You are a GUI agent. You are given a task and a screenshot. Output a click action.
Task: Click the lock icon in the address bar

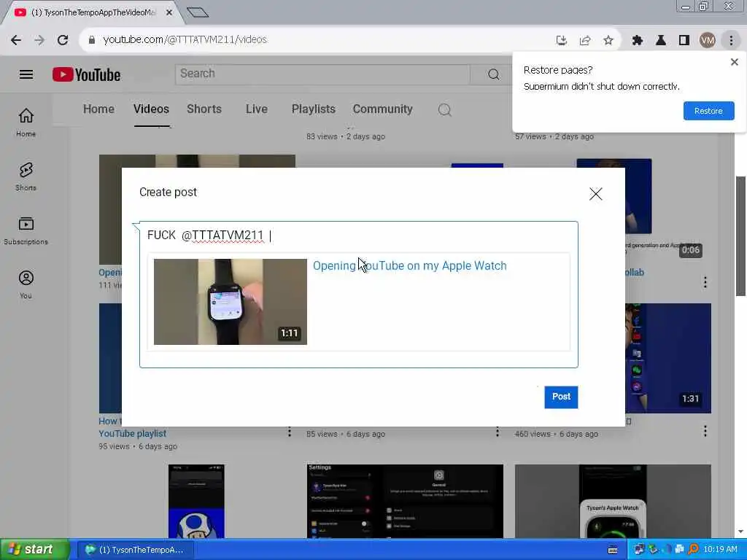pos(92,40)
